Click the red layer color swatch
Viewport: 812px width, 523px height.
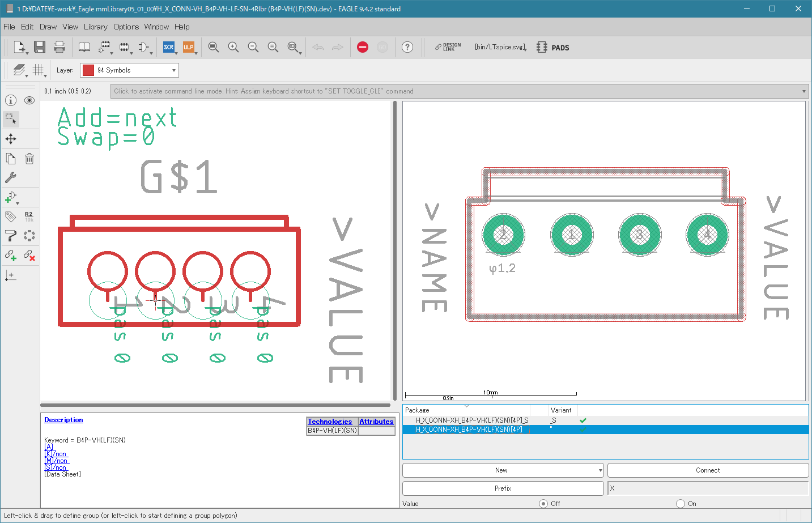tap(88, 70)
